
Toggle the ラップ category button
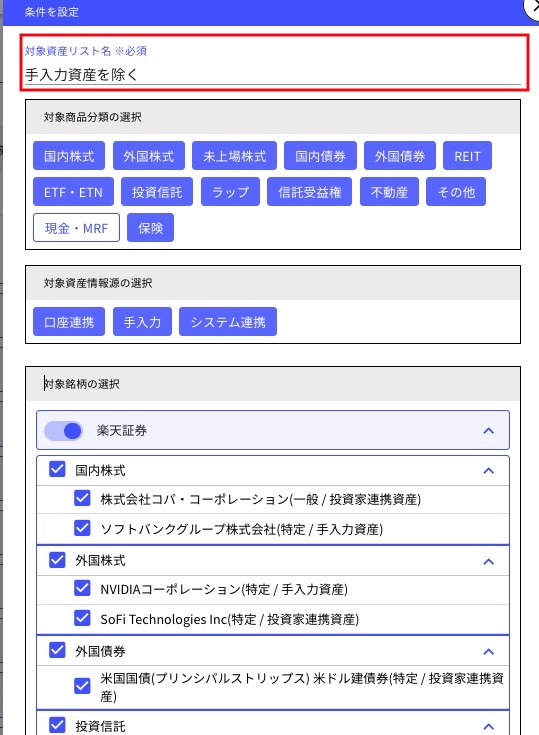[x=230, y=192]
